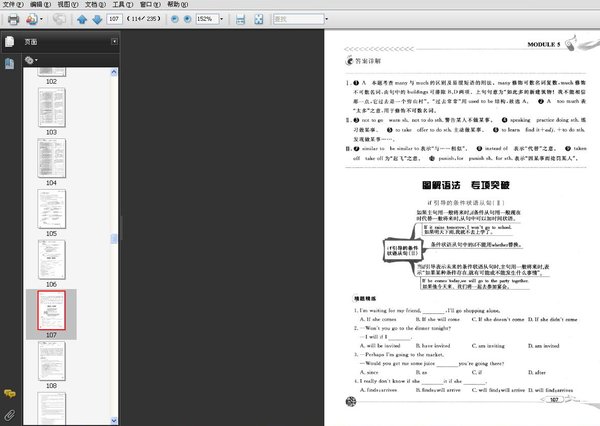Screen dimensions: 600x426
Task: Select page thumbnail 106
Action: click(x=52, y=260)
